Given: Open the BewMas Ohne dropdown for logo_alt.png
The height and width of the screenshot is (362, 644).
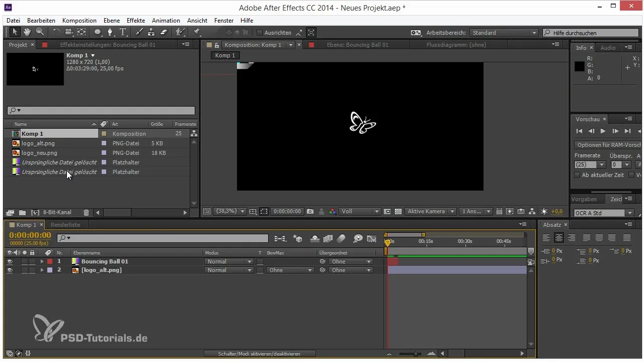Looking at the screenshot, I should coord(290,270).
